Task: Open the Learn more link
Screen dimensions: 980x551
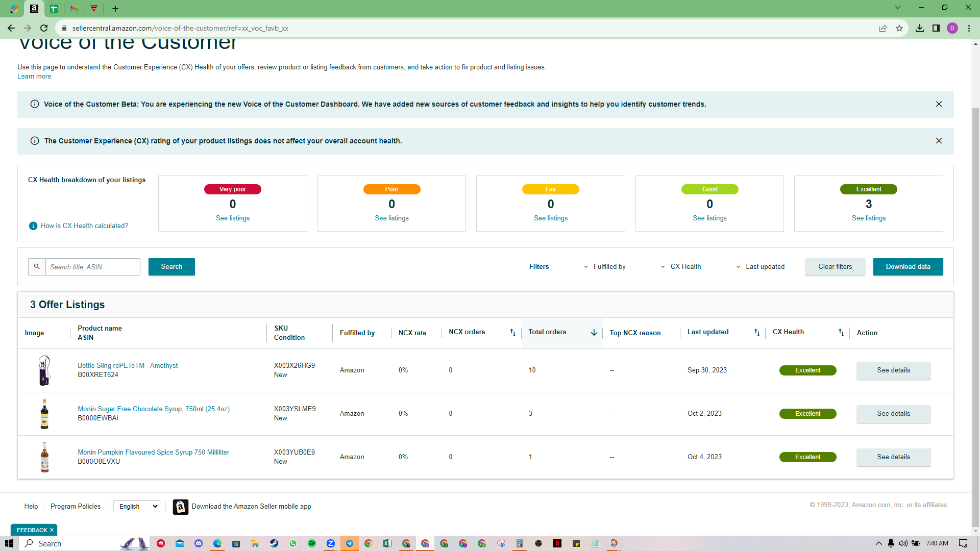Action: pos(34,77)
